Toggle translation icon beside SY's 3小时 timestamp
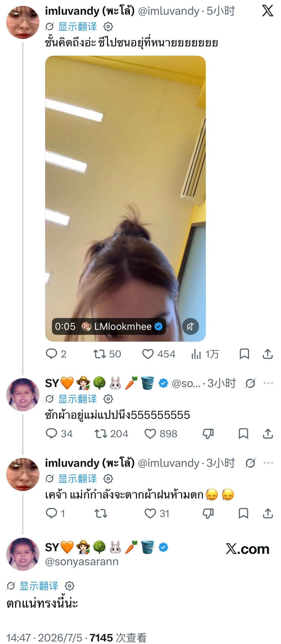Screen dimensions: 281x644 250,383
